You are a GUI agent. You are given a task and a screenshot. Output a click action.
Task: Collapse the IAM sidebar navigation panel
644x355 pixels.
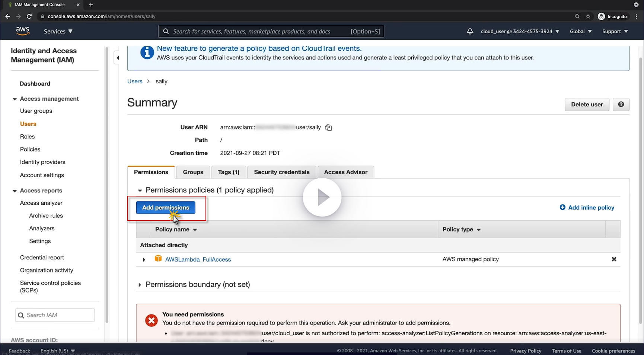[x=118, y=58]
